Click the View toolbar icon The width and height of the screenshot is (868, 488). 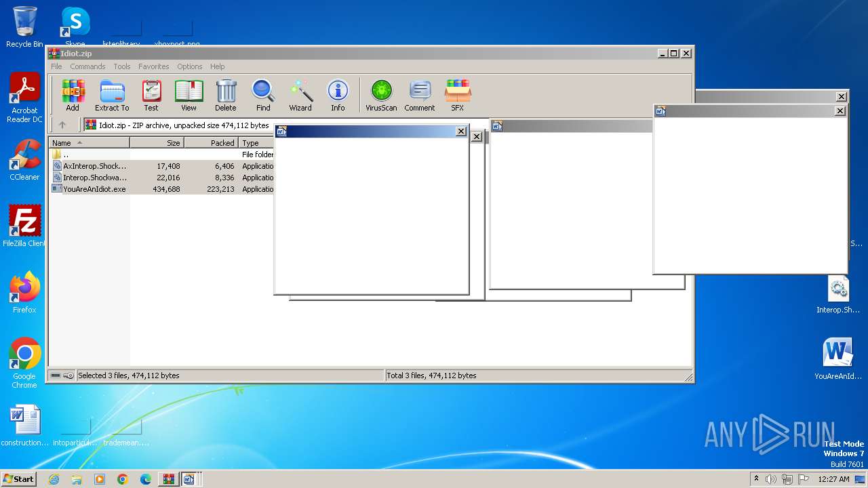pyautogui.click(x=189, y=96)
